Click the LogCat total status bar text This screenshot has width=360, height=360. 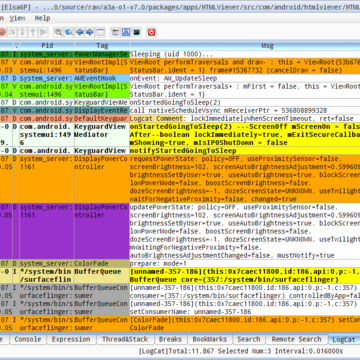[241, 351]
